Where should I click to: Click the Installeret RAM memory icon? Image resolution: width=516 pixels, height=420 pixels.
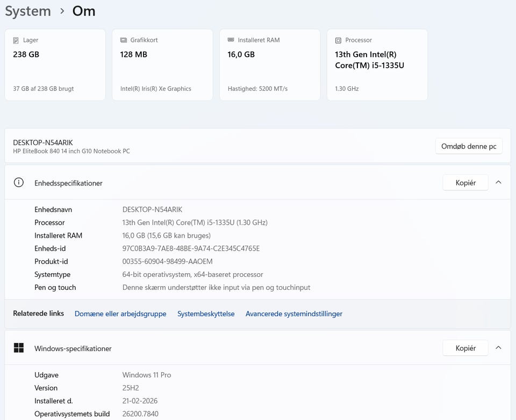pos(231,40)
